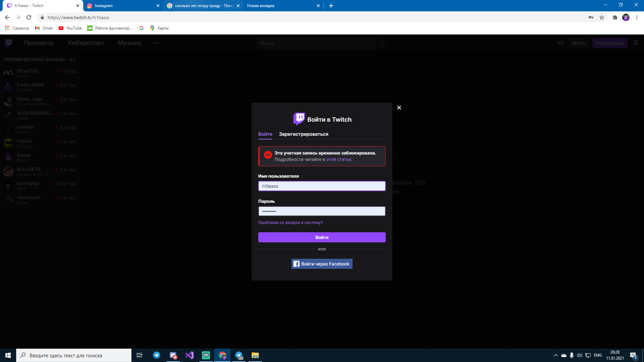Open Pate1k channel in sidebar
The height and width of the screenshot is (362, 644).
coord(40,143)
